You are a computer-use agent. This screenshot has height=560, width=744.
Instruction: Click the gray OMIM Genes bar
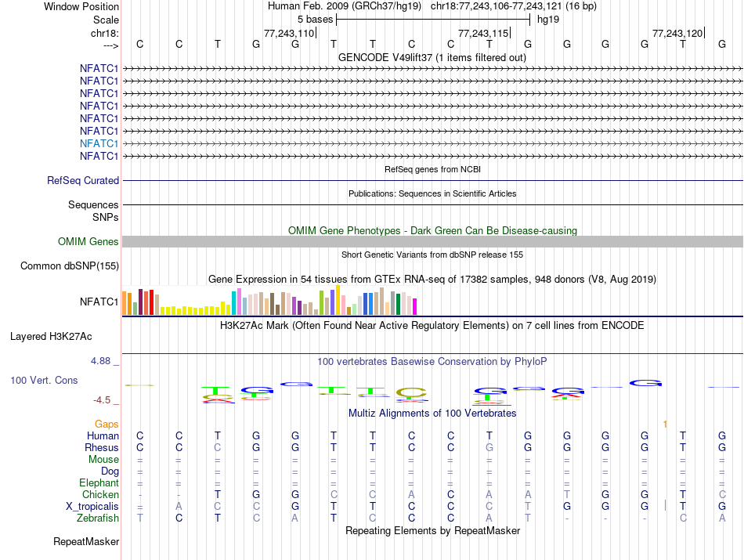coord(432,241)
